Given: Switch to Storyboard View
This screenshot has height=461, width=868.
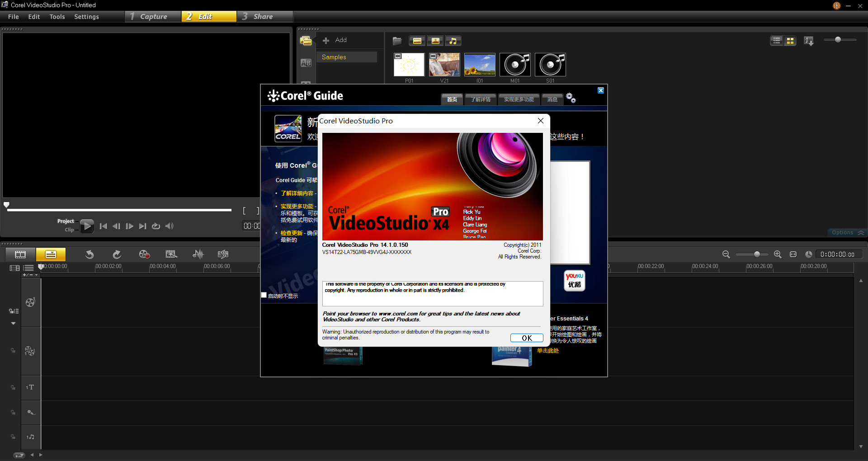Looking at the screenshot, I should pyautogui.click(x=20, y=254).
